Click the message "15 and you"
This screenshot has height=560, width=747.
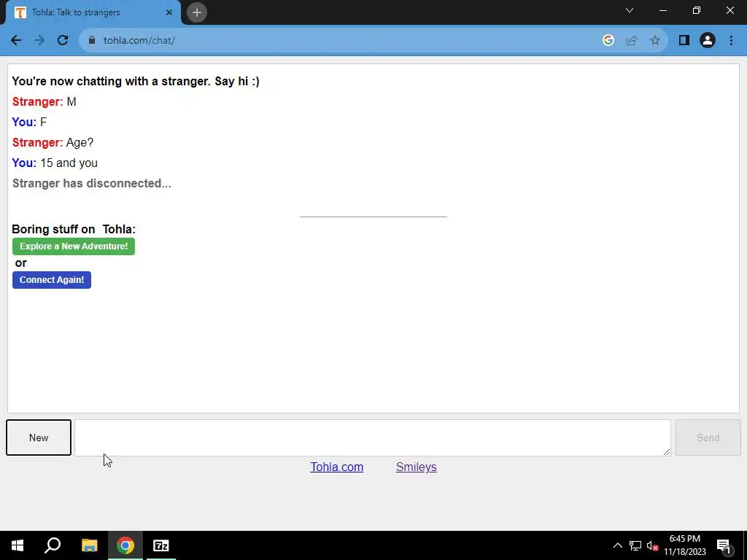(x=69, y=163)
